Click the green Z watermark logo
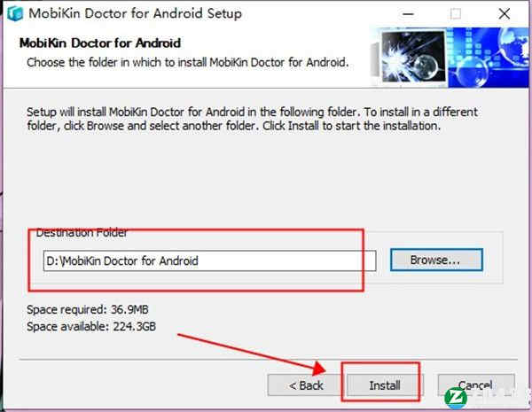Screen dimensions: 532x412 (x=456, y=398)
